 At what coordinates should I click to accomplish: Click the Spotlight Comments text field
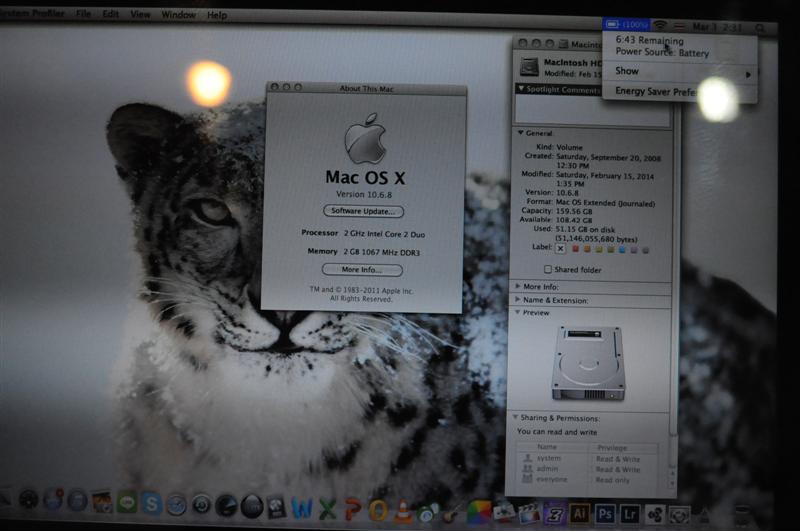(x=592, y=110)
